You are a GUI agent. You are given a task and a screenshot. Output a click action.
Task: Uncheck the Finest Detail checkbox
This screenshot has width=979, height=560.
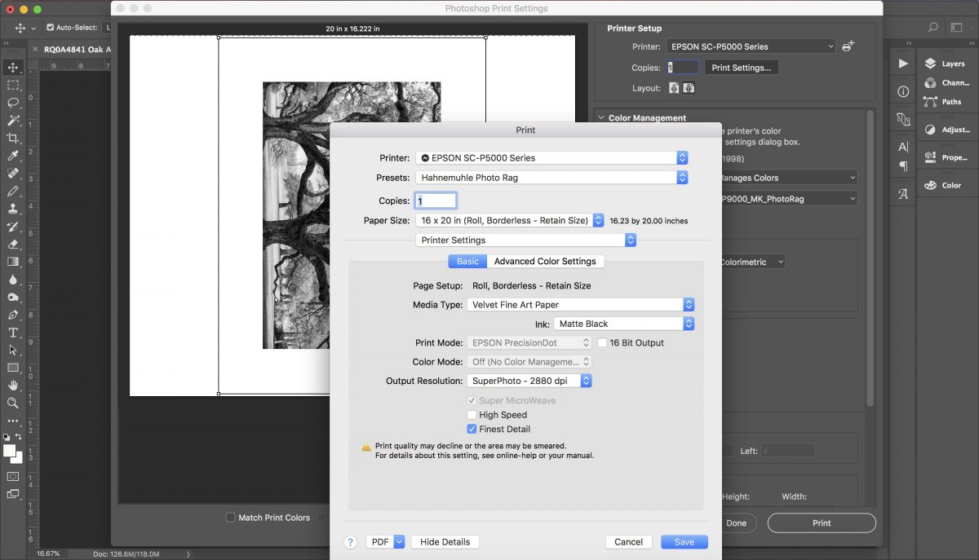tap(472, 429)
